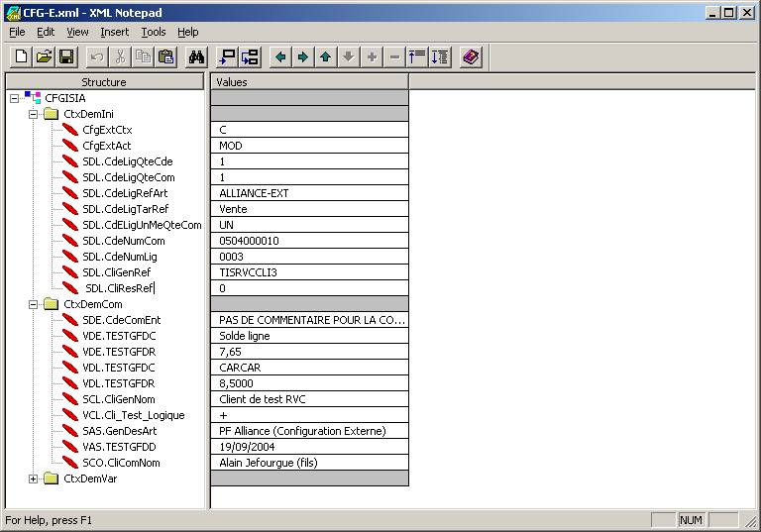Open Find using the binoculars icon
This screenshot has height=532, width=761.
196,56
